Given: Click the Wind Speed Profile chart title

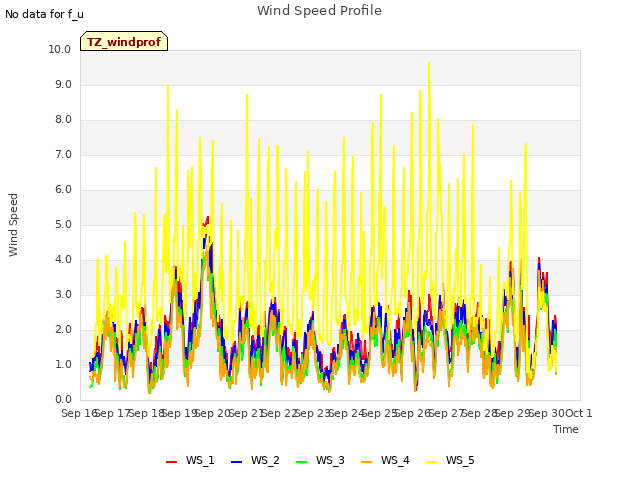Looking at the screenshot, I should point(319,11).
